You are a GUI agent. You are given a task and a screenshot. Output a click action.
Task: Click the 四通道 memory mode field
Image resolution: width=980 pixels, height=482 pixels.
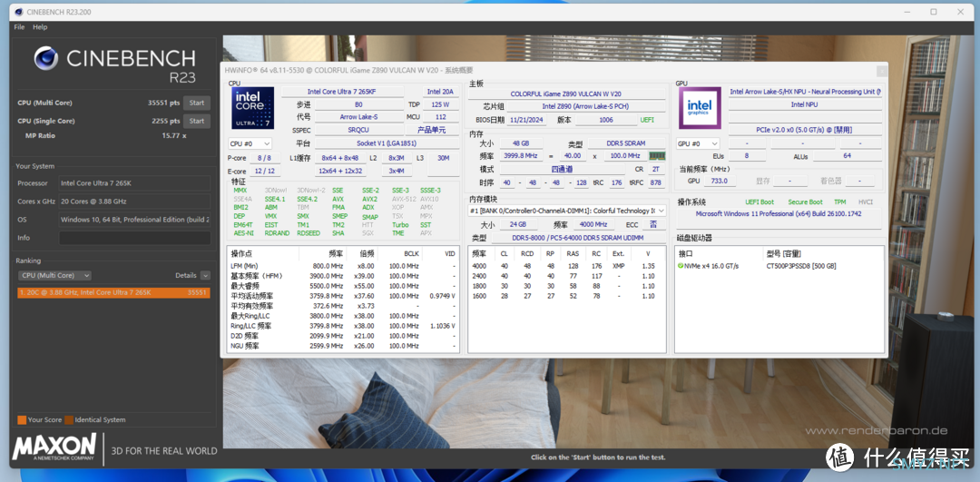tap(561, 170)
